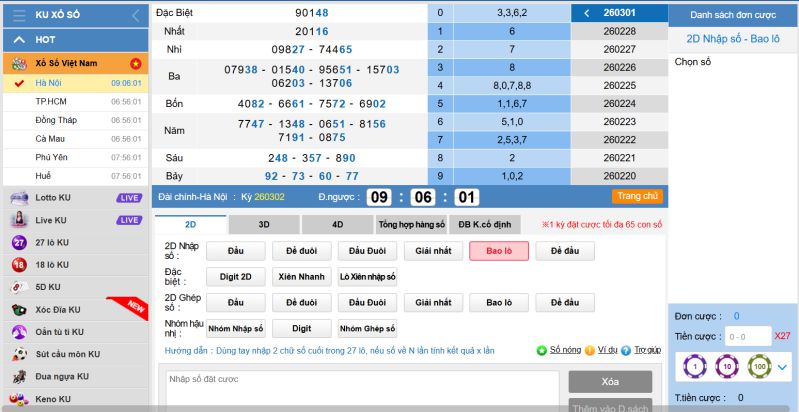Select Cà Mau lottery region
The width and height of the screenshot is (799, 412).
click(76, 139)
